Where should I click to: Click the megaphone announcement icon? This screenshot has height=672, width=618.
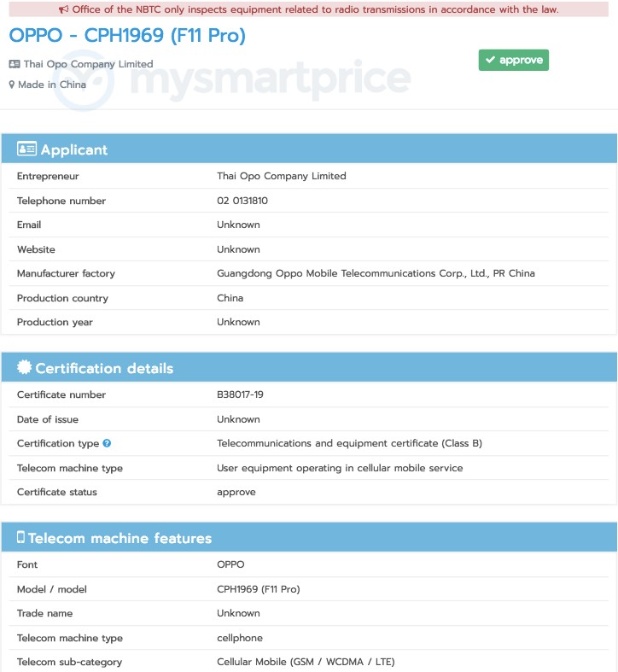63,9
